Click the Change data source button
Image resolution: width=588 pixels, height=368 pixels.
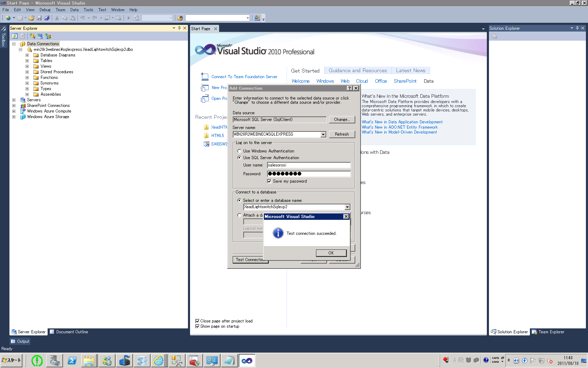(x=342, y=120)
